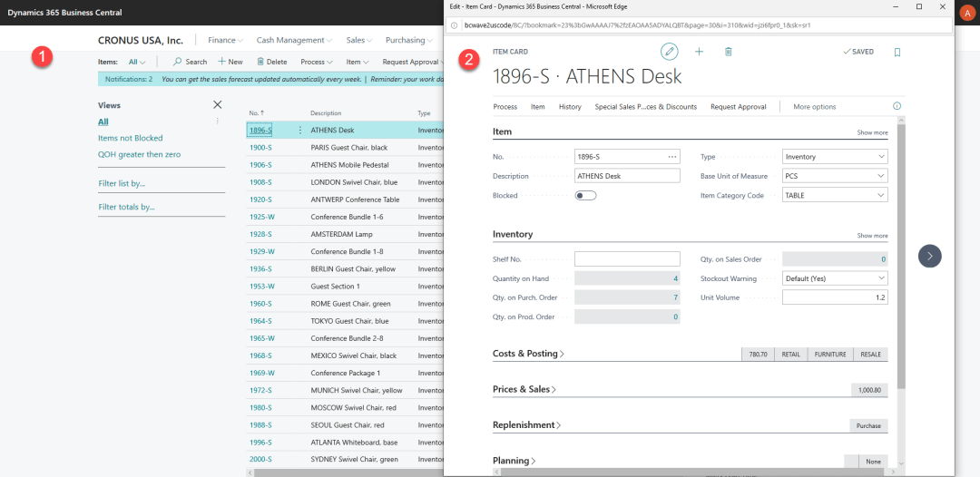Click the site info icon in Edge address bar
Screen dimensions: 980x477
click(x=454, y=25)
